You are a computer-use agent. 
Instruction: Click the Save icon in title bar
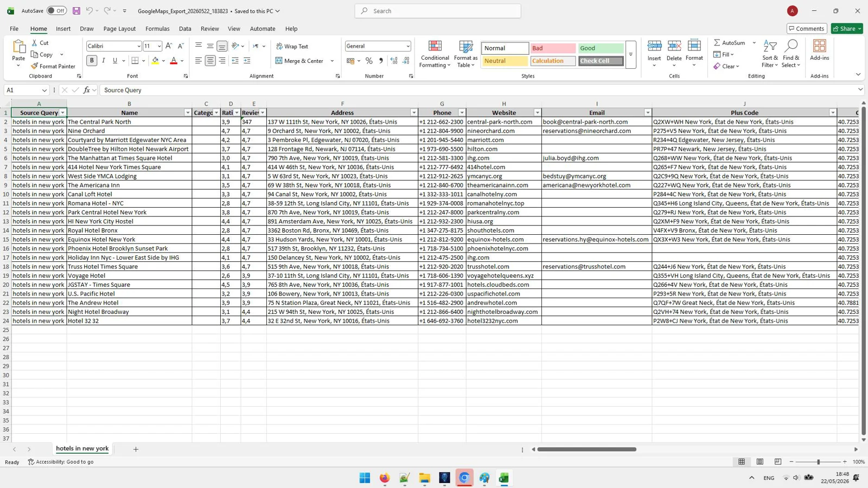coord(76,11)
